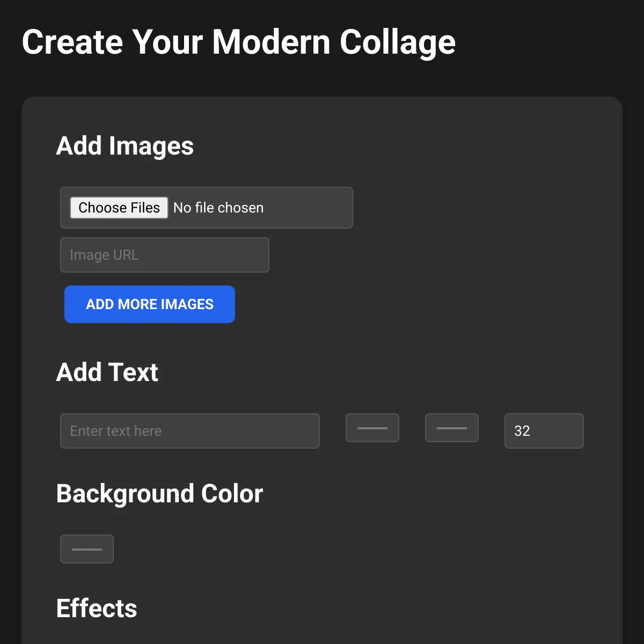This screenshot has width=644, height=644.
Task: Open the first text color swatch
Action: pos(372,428)
